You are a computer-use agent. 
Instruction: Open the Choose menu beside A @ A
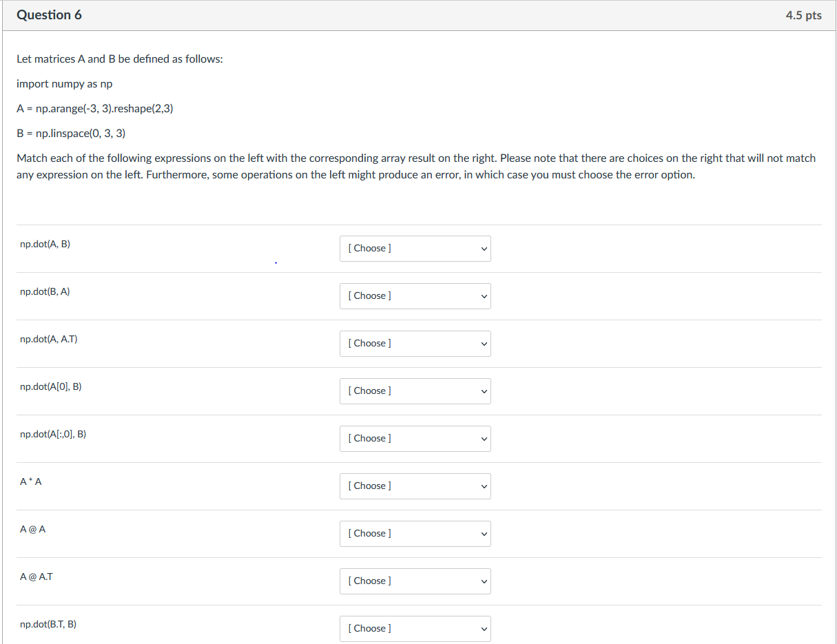[x=415, y=533]
